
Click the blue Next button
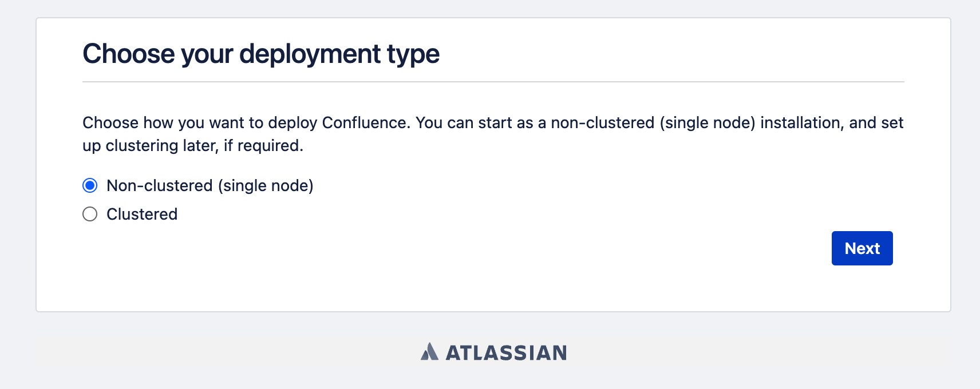click(862, 248)
